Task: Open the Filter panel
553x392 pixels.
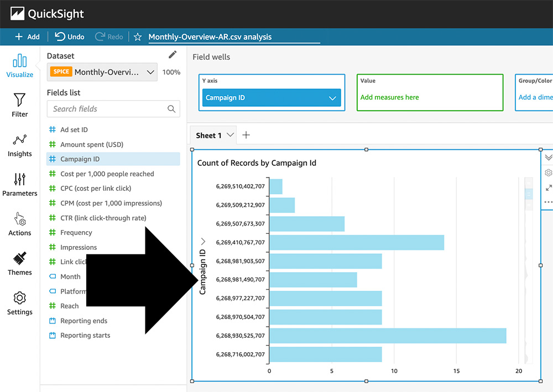Action: (19, 104)
